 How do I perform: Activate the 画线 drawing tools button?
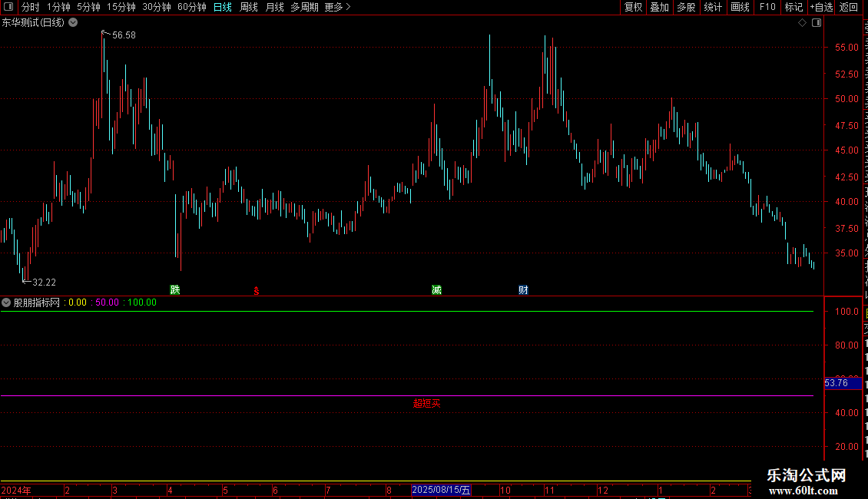click(740, 7)
